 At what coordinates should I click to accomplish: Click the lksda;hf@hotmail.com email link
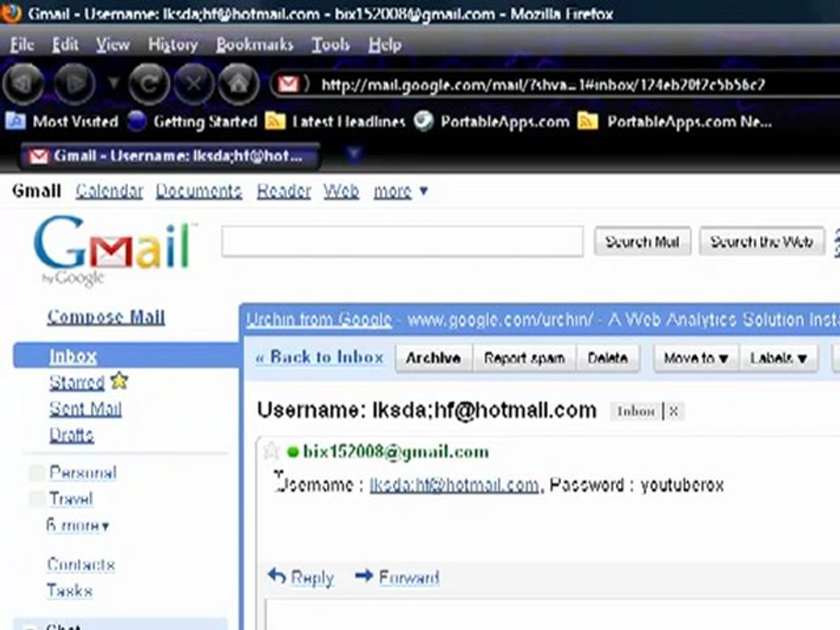[x=455, y=485]
